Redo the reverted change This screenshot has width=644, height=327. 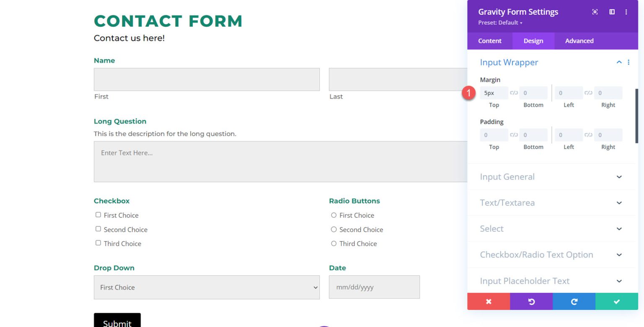574,301
